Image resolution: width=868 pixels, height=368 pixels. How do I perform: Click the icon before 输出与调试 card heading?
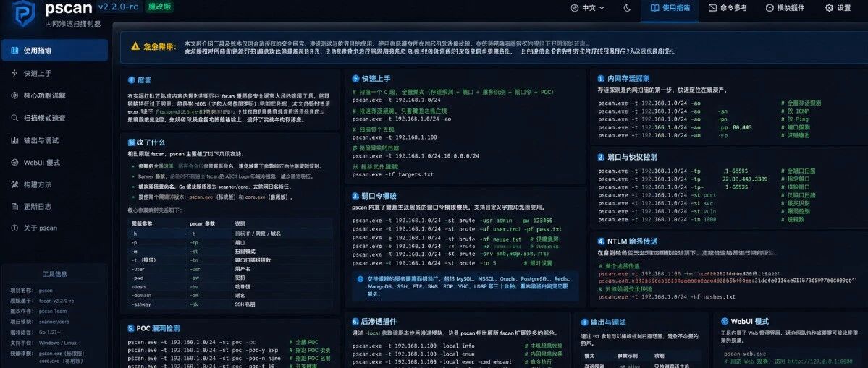[584, 322]
